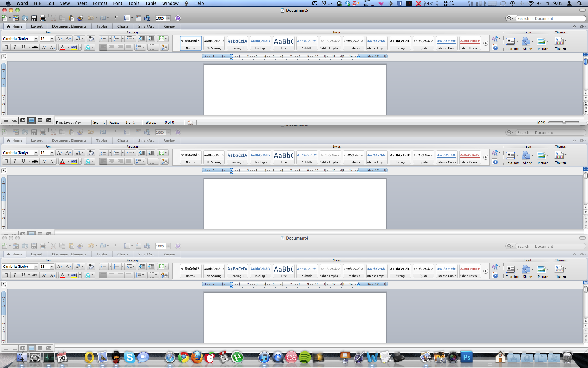Insert Text Box in Document5
Viewport: 588px width, 368px height.
click(x=512, y=44)
